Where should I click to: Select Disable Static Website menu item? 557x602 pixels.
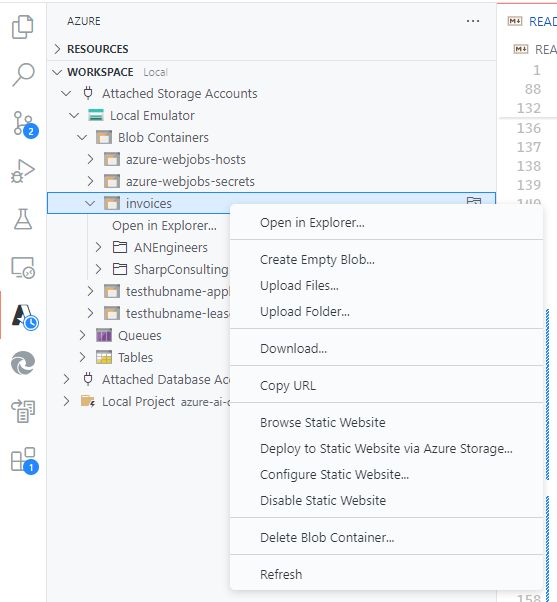point(386,501)
